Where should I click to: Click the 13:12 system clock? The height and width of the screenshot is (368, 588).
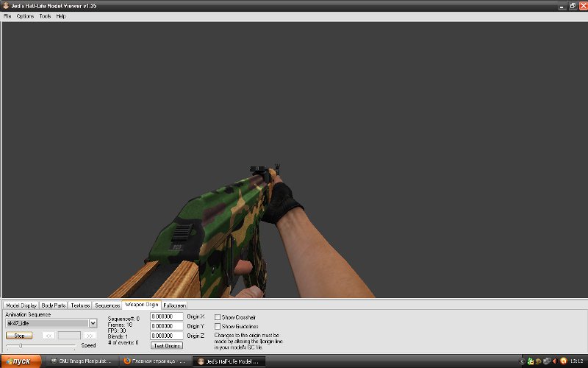(577, 361)
